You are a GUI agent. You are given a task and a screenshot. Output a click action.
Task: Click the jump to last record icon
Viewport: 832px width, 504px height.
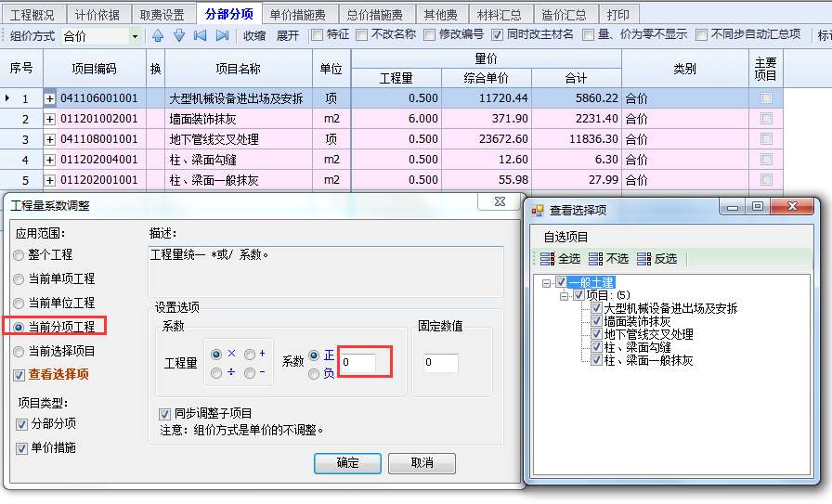coord(222,35)
